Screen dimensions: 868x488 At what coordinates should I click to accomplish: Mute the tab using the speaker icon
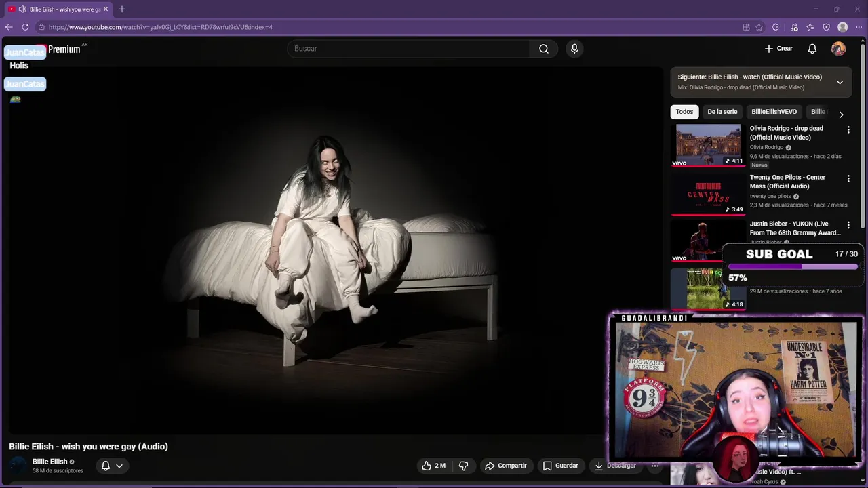[x=22, y=9]
